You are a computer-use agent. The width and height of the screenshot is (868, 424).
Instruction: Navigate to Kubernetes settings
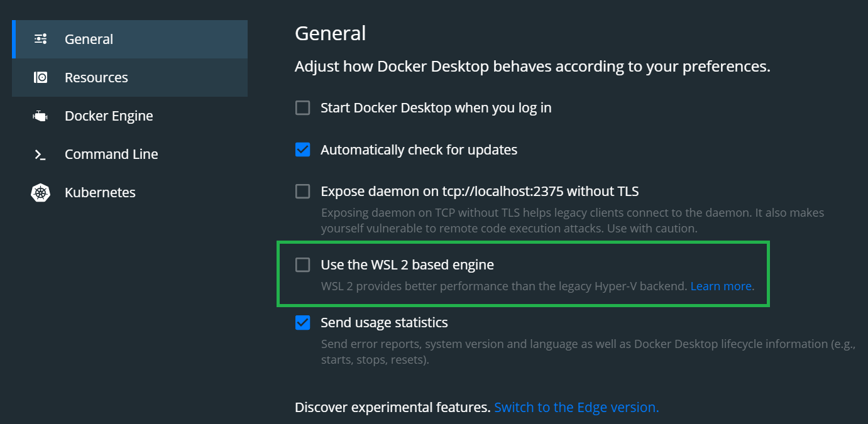(x=100, y=192)
